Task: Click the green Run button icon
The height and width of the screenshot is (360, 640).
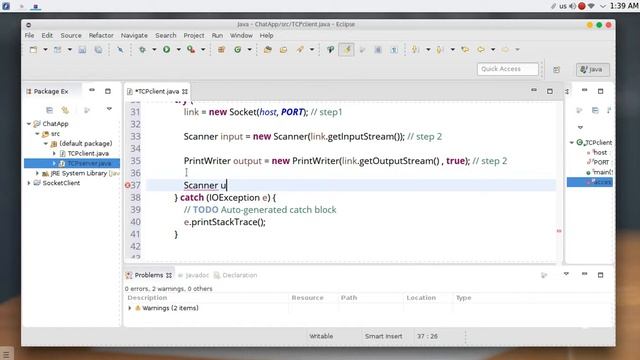Action: (x=167, y=50)
